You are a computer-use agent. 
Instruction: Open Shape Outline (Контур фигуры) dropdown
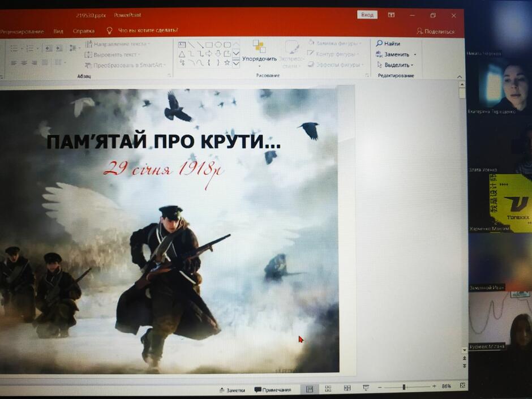[333, 54]
